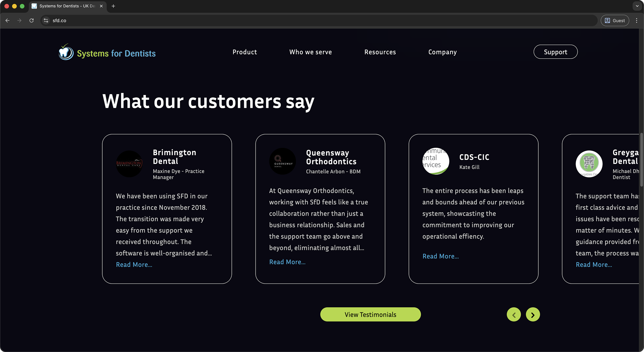Expand the Resources navigation menu
The width and height of the screenshot is (644, 352).
(x=380, y=52)
